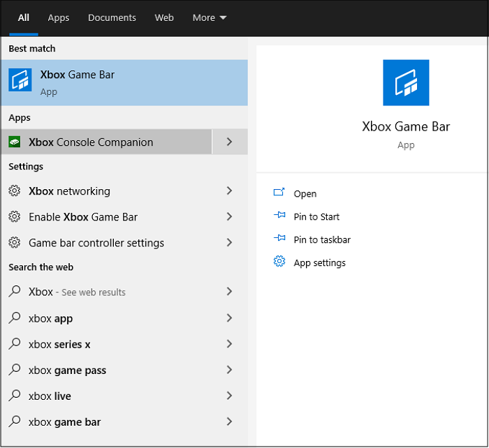Open the More dropdown filter
This screenshot has width=489, height=448.
click(209, 17)
